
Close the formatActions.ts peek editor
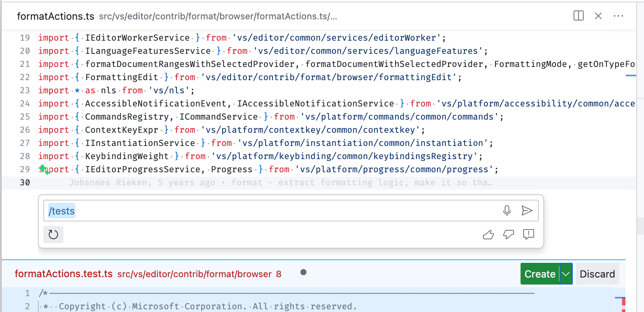click(x=598, y=16)
